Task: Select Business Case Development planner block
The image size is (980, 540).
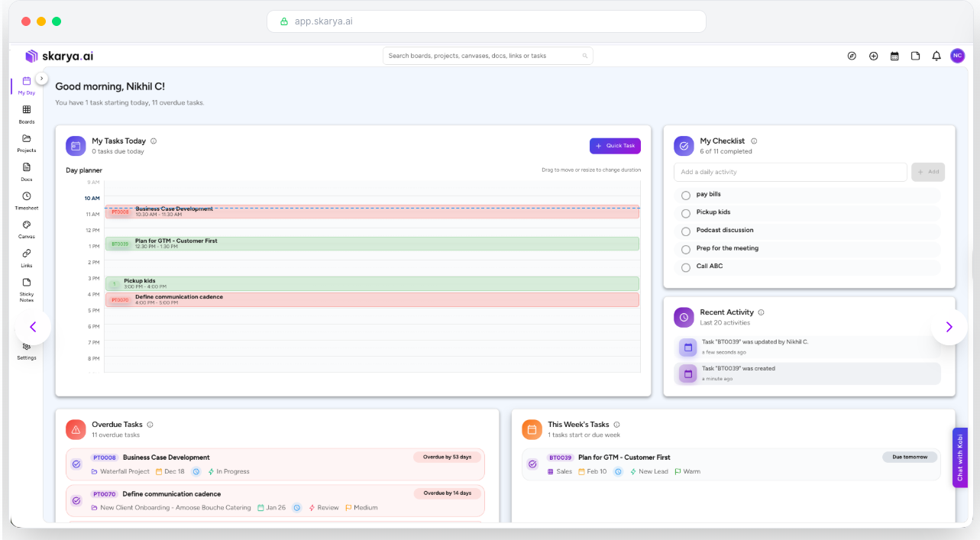Action: point(372,212)
